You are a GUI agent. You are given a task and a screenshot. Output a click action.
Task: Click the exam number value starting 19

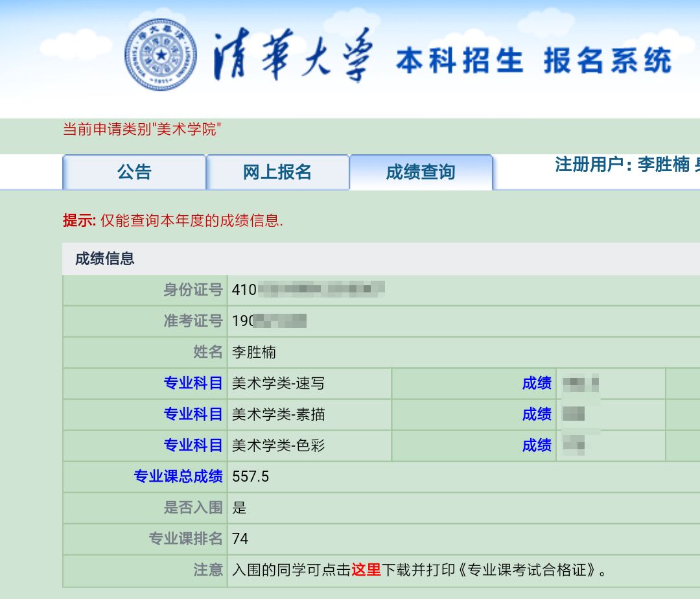click(269, 320)
